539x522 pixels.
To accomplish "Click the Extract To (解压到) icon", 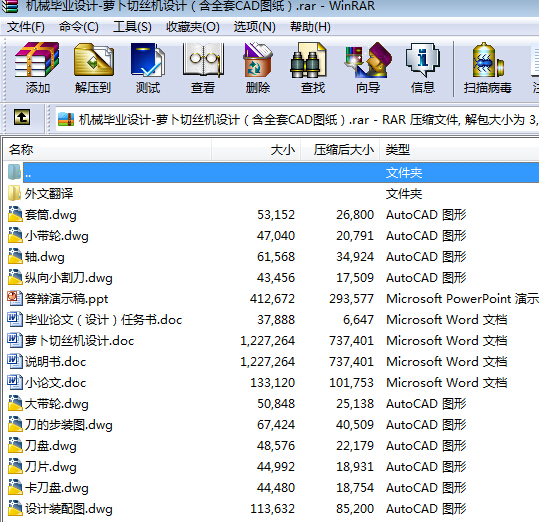I will pos(94,59).
